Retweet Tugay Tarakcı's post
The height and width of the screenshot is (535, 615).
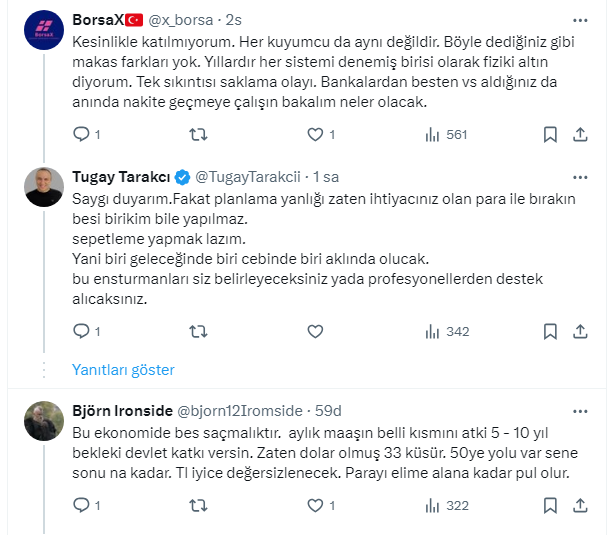point(198,330)
